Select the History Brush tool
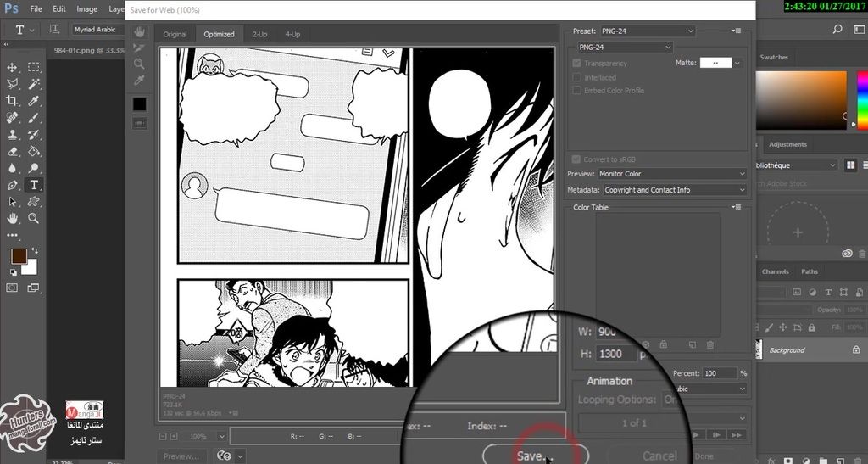The height and width of the screenshot is (464, 868). pos(34,135)
